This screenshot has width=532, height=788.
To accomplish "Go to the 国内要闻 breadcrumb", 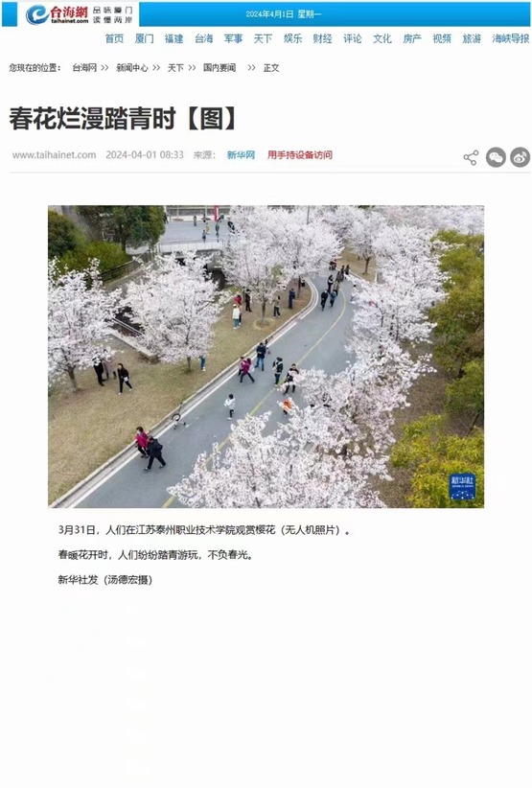I will click(x=220, y=68).
